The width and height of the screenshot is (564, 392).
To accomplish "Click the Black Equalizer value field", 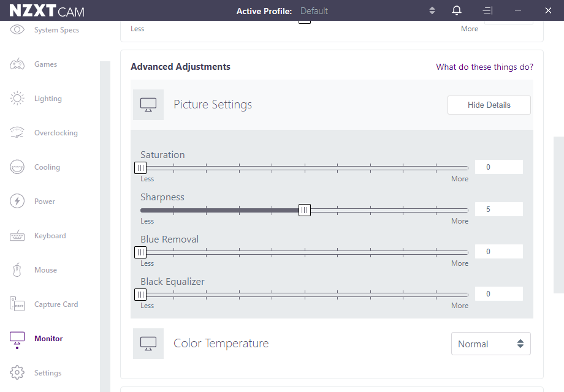I will click(498, 294).
